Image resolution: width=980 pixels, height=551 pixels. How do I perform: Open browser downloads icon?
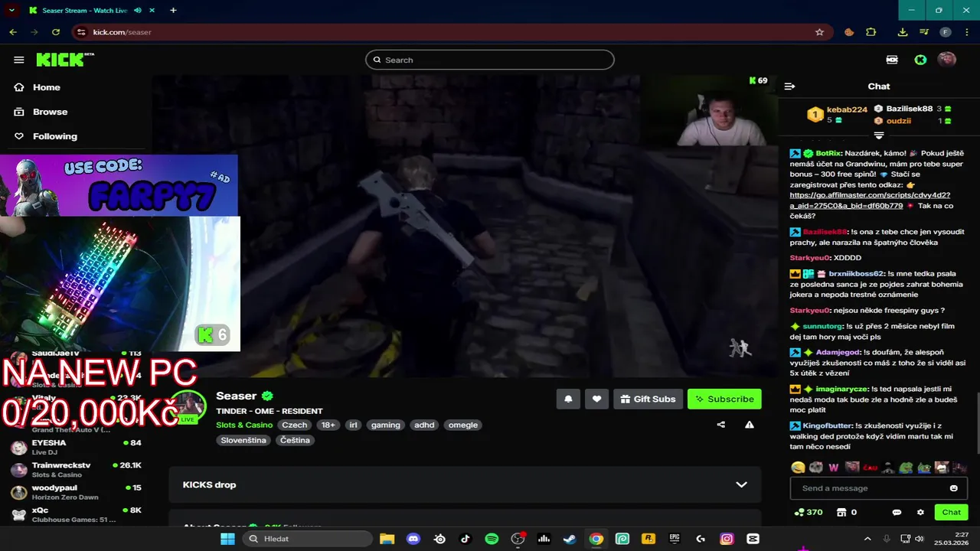coord(903,32)
